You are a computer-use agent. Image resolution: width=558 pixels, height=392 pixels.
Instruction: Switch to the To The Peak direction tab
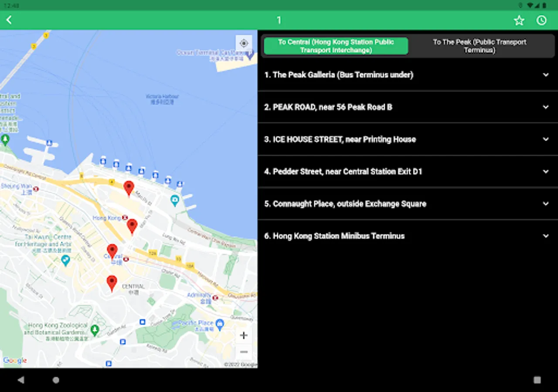480,46
